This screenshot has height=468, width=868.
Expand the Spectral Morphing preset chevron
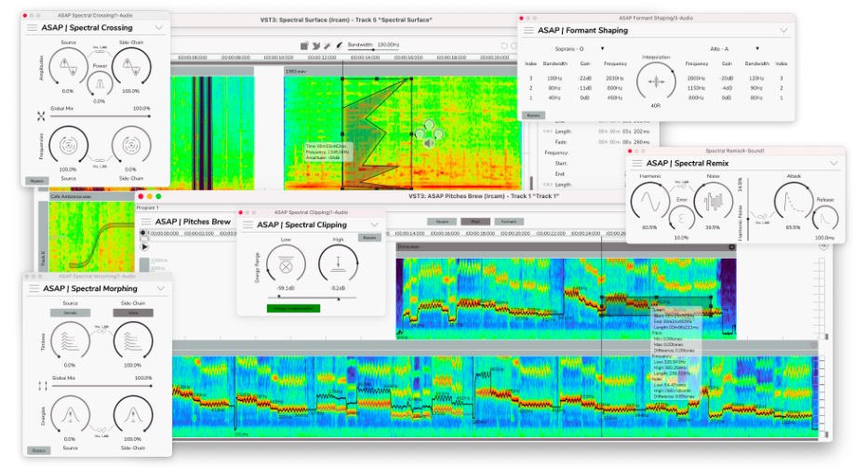pyautogui.click(x=161, y=288)
